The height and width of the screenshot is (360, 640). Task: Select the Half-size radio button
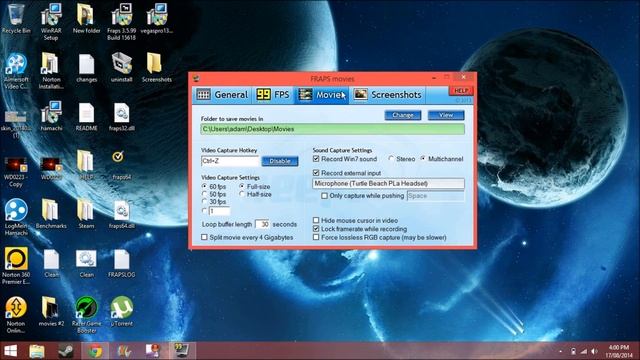click(x=242, y=194)
